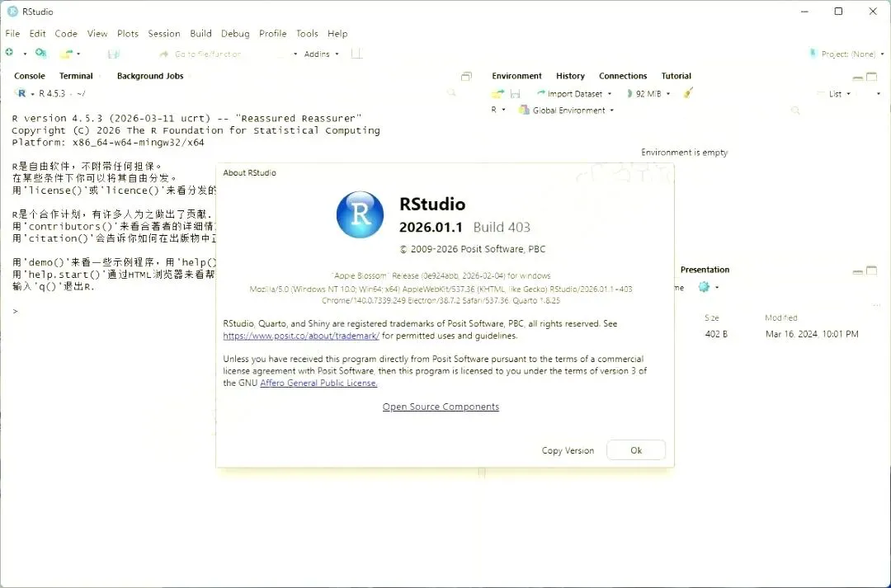
Task: Open the new file type dropdown arrow
Action: coord(25,54)
